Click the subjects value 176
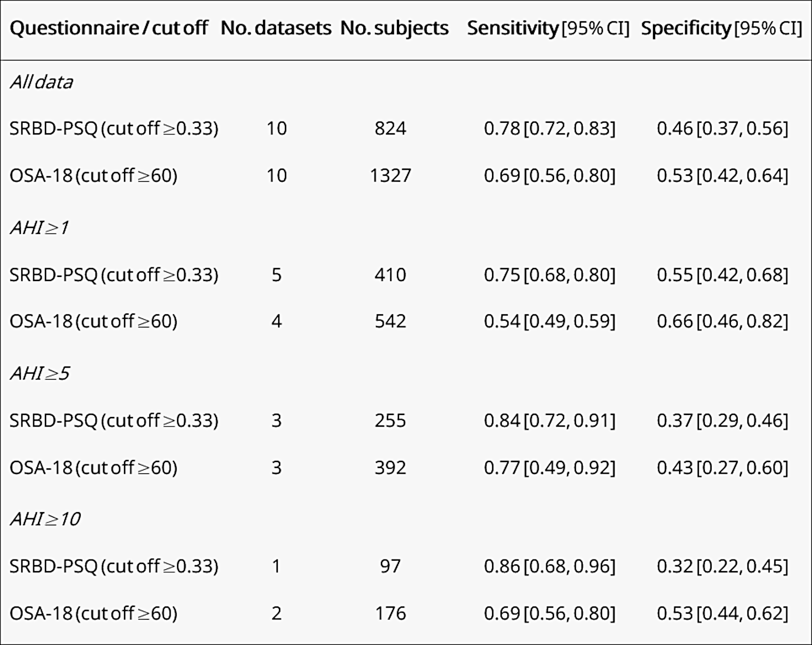The image size is (812, 645). click(390, 613)
